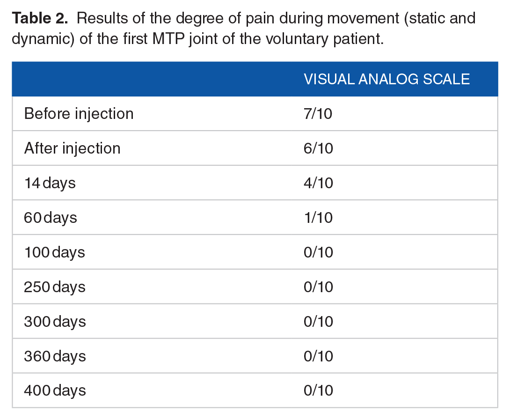The image size is (510, 420).
Task: Select the 4/10 score cell
Action: tap(318, 183)
